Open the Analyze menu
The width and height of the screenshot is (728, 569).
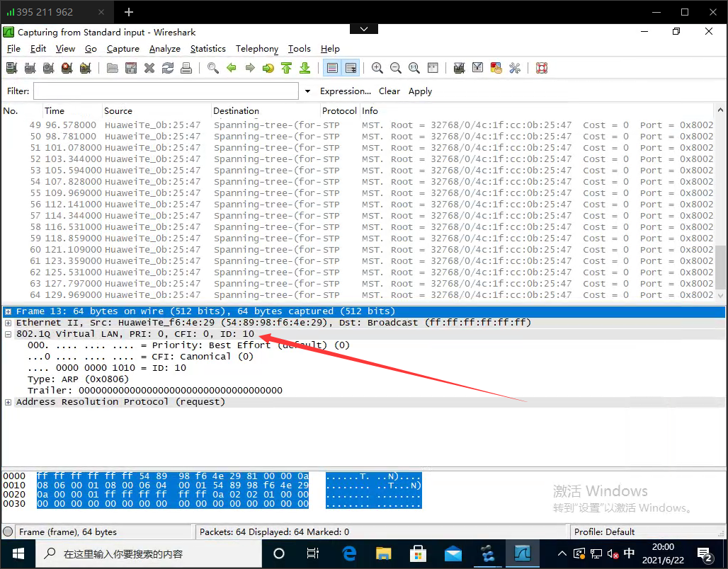click(x=165, y=49)
